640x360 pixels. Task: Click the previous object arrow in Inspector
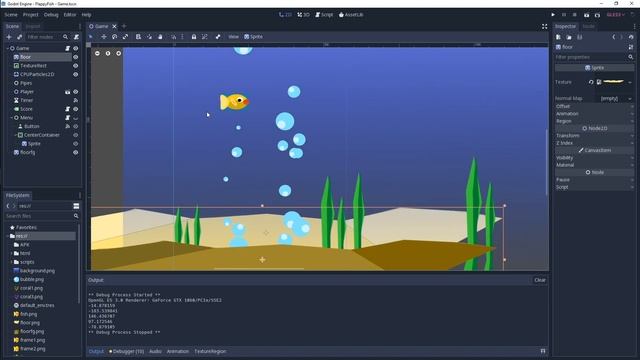(613, 37)
